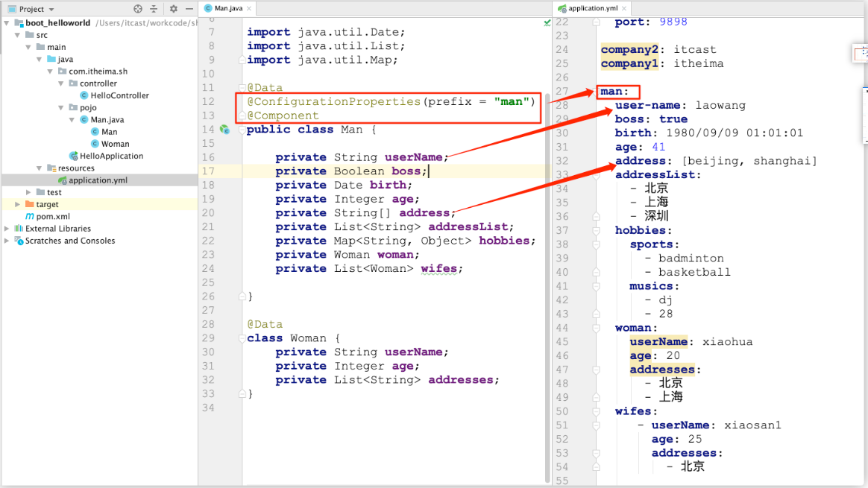Select HelloController class in tree
Viewport: 868px width, 488px height.
coord(119,95)
